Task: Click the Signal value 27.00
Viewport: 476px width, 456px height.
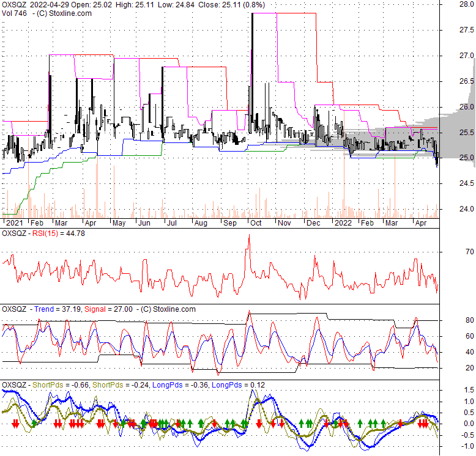Action: coord(123,309)
